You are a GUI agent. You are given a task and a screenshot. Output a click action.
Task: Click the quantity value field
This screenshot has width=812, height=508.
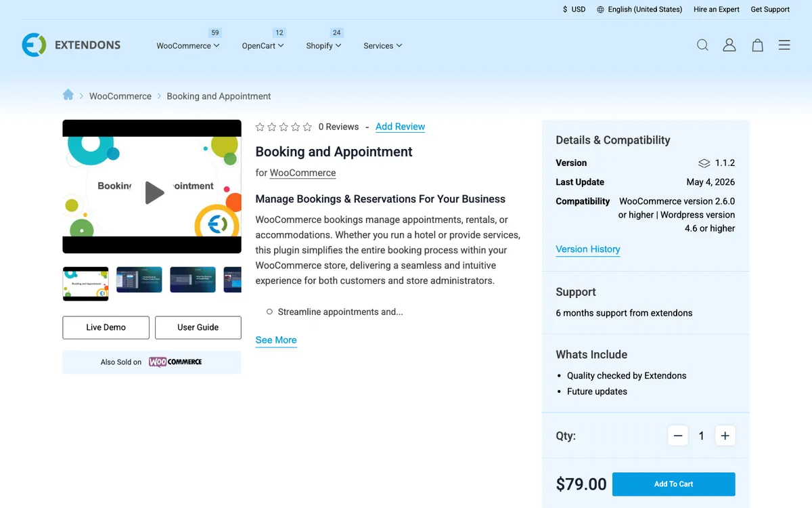(701, 436)
